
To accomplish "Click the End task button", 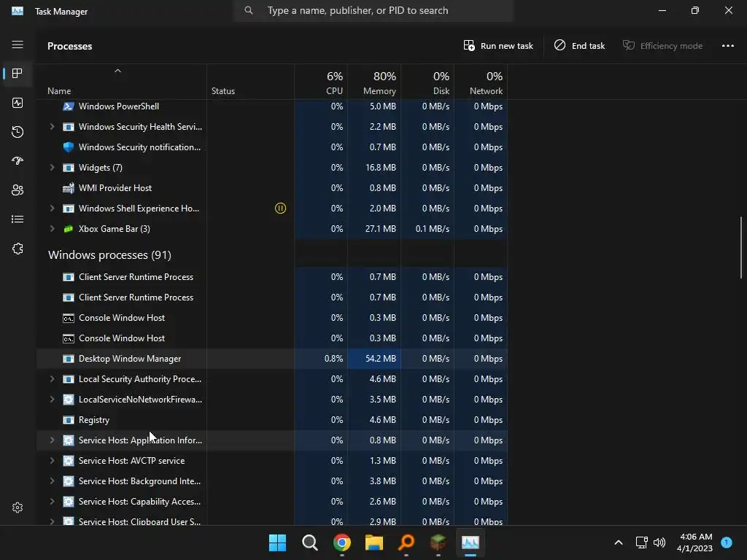I will (x=579, y=46).
